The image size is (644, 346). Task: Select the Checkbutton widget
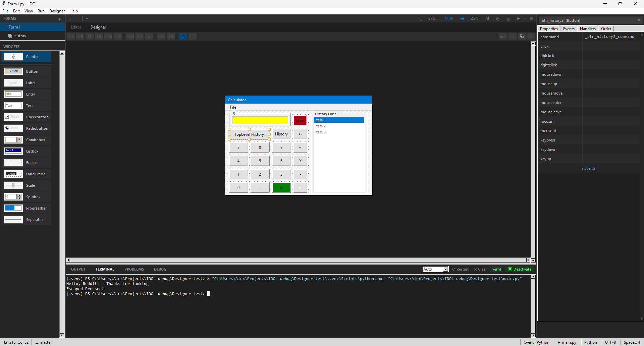tap(27, 117)
